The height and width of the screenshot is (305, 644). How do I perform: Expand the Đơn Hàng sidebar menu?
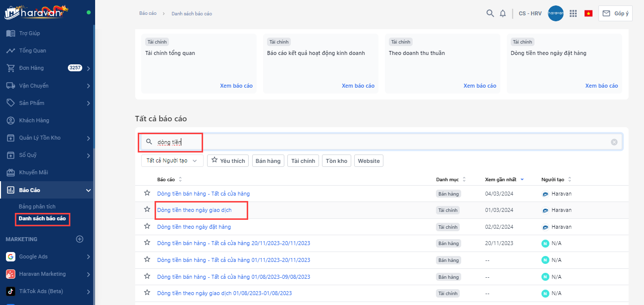click(x=88, y=68)
